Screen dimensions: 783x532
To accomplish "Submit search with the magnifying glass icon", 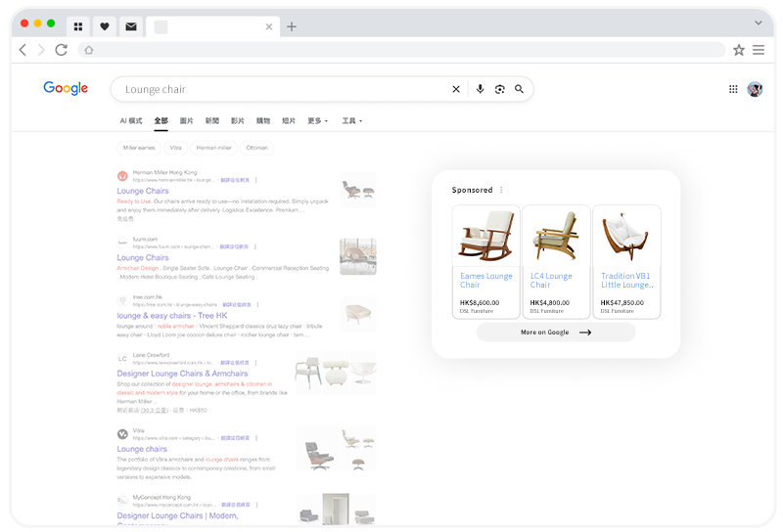I will coord(520,89).
